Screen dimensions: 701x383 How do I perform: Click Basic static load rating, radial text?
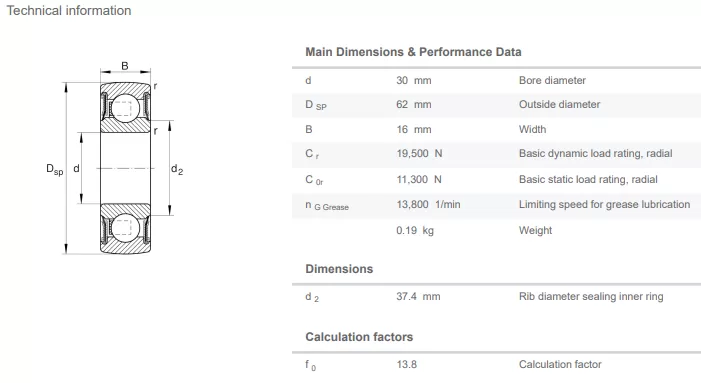[588, 180]
